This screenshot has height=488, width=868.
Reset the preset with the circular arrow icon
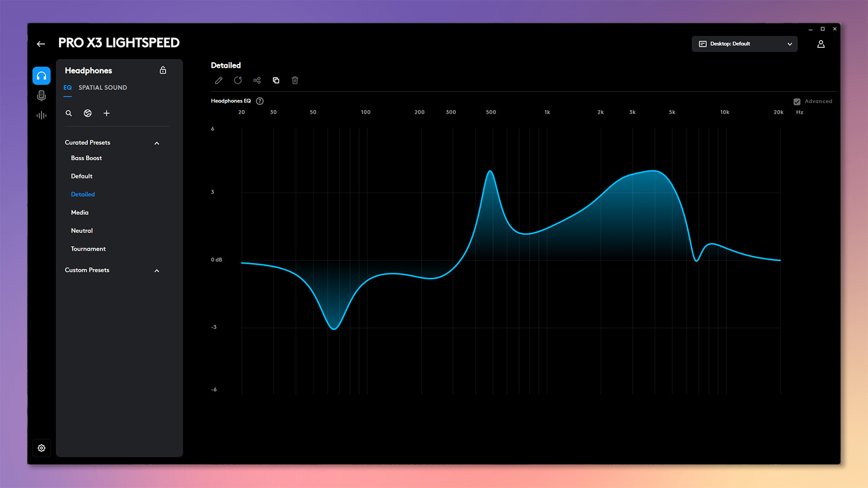tap(238, 80)
